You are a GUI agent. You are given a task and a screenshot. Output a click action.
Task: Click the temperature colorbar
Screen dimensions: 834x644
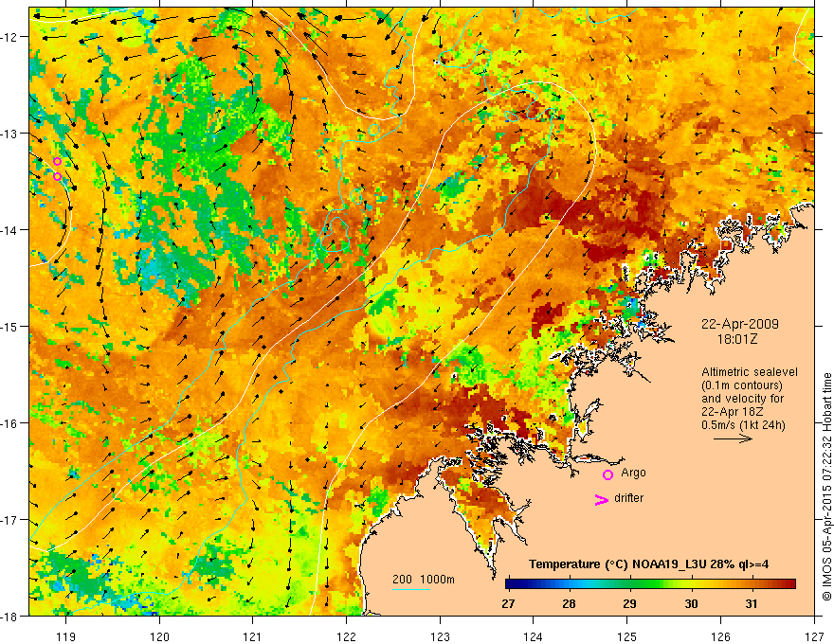click(650, 584)
